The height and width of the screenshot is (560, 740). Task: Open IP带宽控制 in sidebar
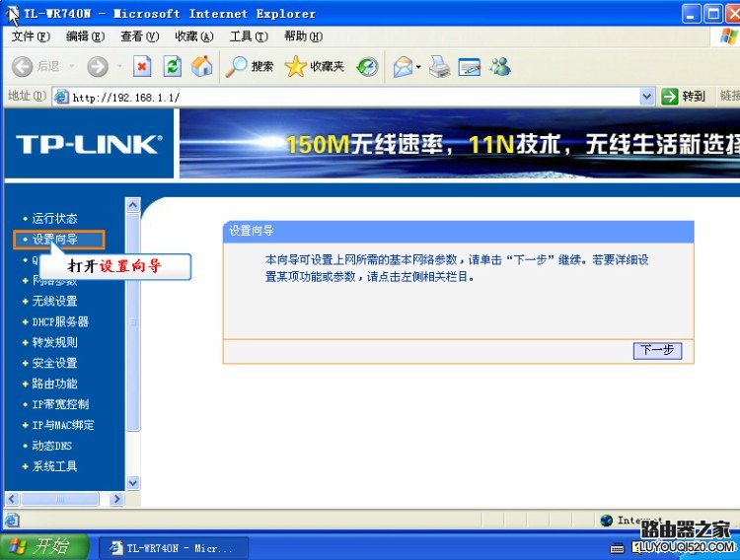(60, 404)
